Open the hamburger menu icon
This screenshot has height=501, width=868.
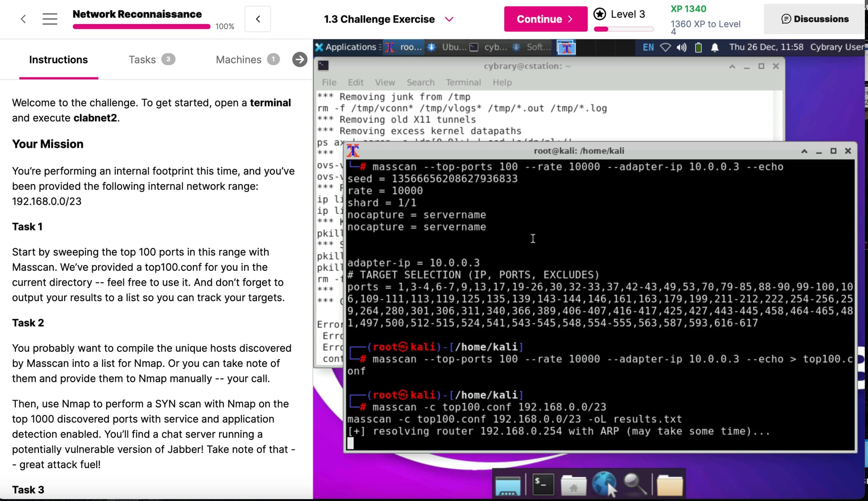coord(50,19)
